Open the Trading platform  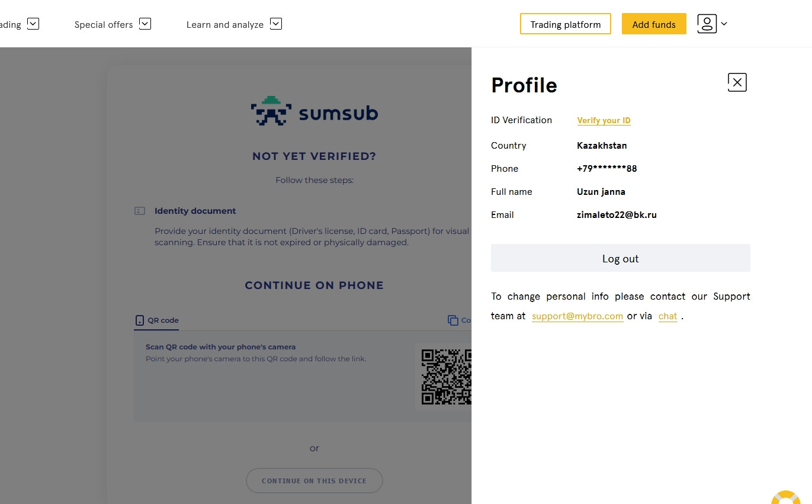[565, 24]
